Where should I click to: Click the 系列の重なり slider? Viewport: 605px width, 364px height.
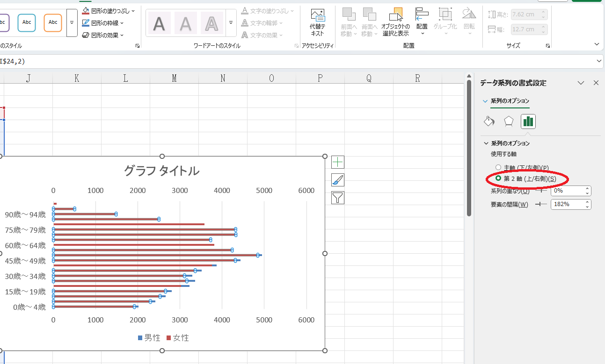click(x=541, y=191)
